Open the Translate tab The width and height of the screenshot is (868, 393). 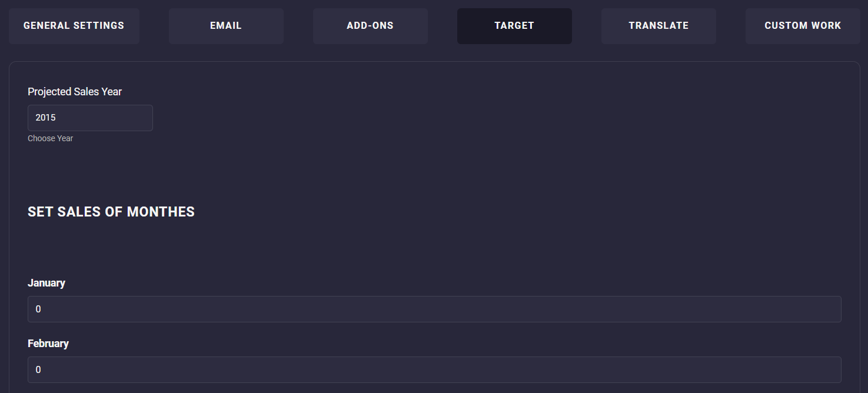click(x=659, y=26)
